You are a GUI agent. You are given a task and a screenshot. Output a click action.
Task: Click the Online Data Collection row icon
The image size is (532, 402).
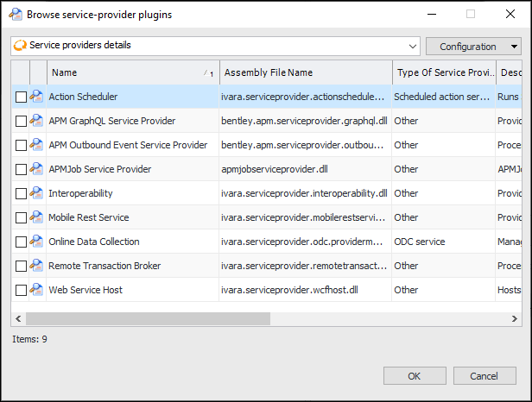[36, 242]
